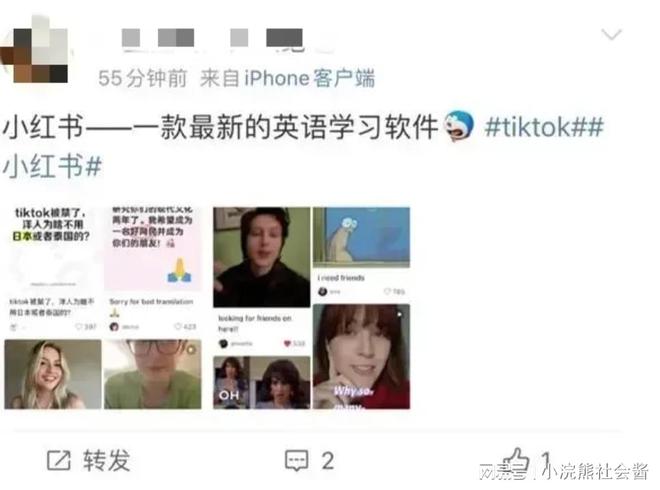Open the 'OH' meme thumbnail
Screen dimensions: 660x490
coord(261,383)
